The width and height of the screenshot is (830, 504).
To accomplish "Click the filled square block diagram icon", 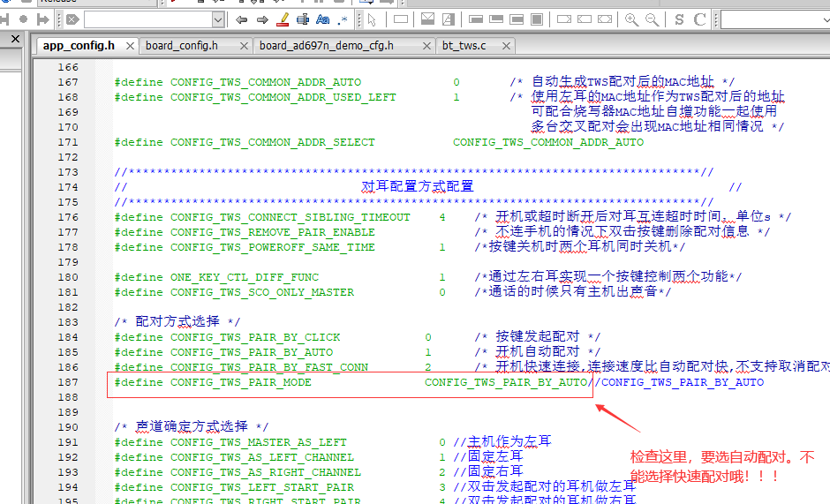I will pyautogui.click(x=537, y=19).
